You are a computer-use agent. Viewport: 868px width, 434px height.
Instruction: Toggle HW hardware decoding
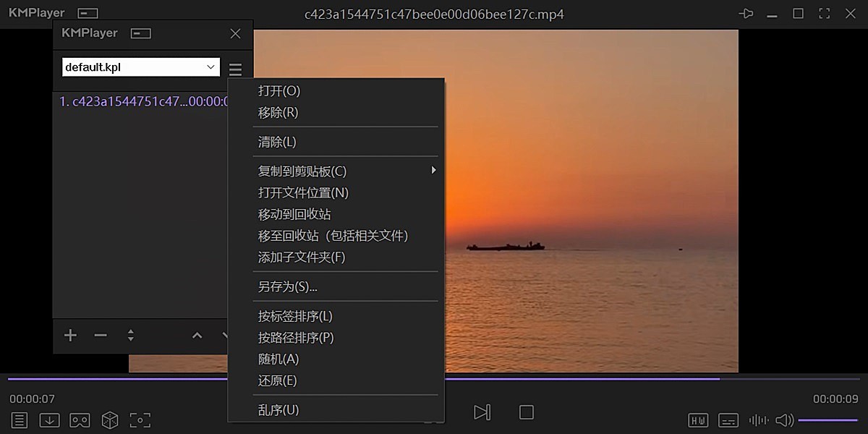click(698, 420)
